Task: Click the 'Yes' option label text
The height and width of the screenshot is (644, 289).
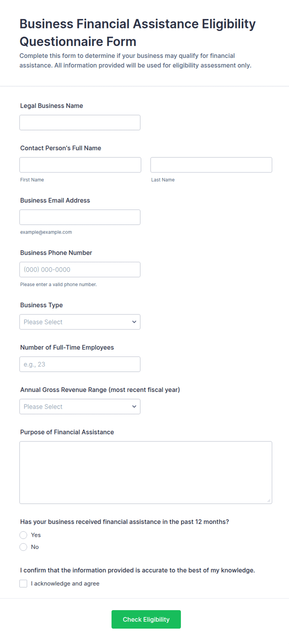Action: (36, 535)
